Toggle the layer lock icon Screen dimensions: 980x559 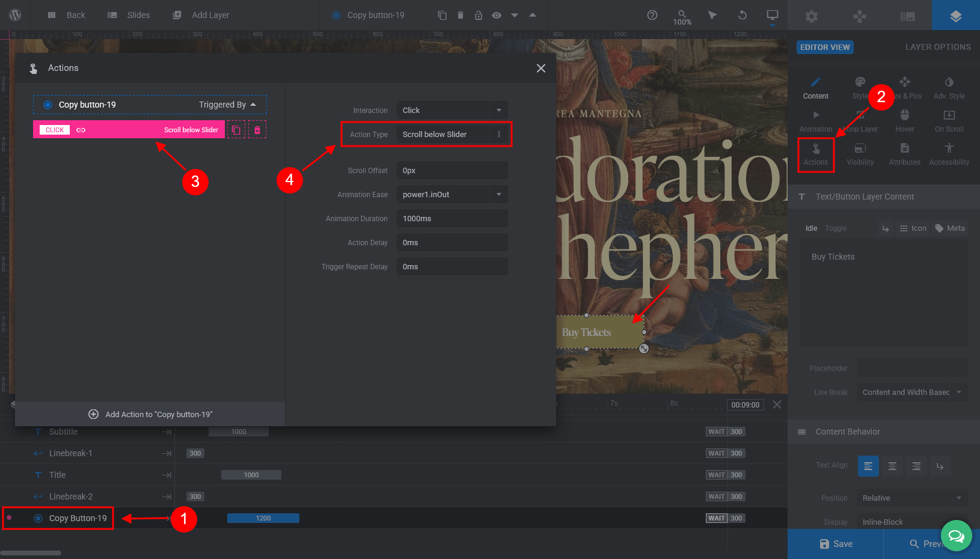pos(479,15)
